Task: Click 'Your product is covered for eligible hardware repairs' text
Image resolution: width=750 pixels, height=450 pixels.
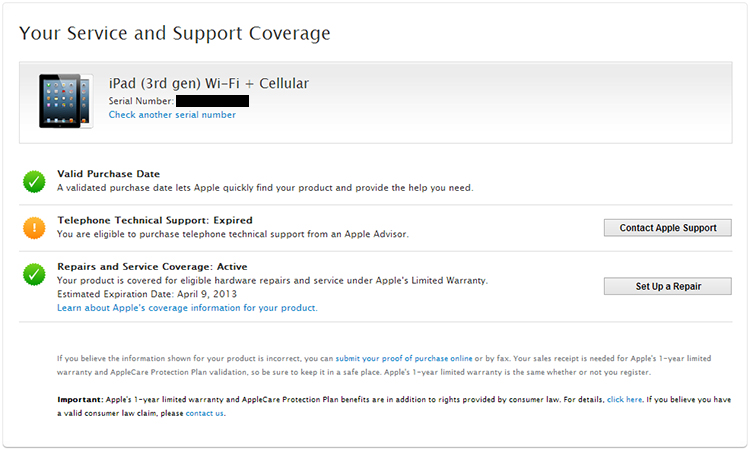Action: click(x=272, y=281)
